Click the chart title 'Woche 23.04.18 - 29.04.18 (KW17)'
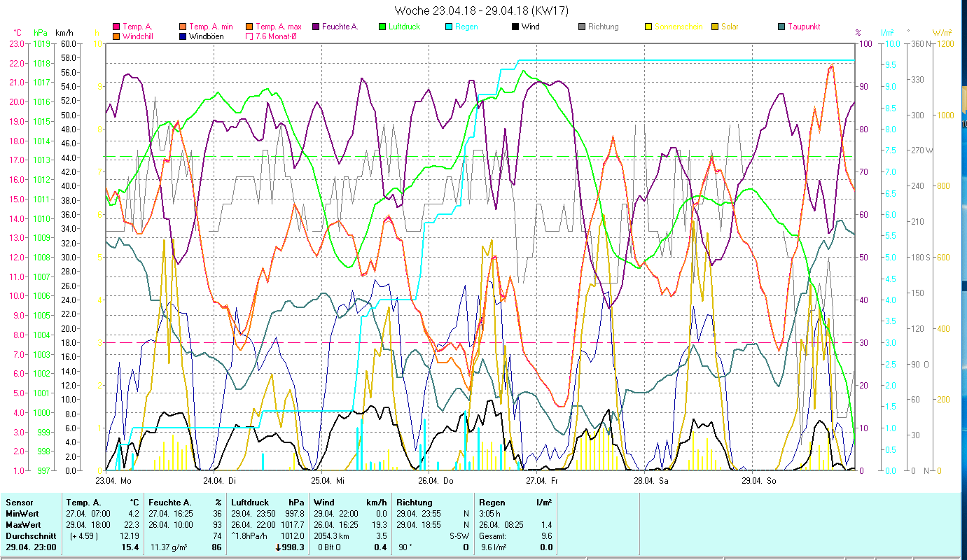The height and width of the screenshot is (560, 967). click(x=482, y=10)
